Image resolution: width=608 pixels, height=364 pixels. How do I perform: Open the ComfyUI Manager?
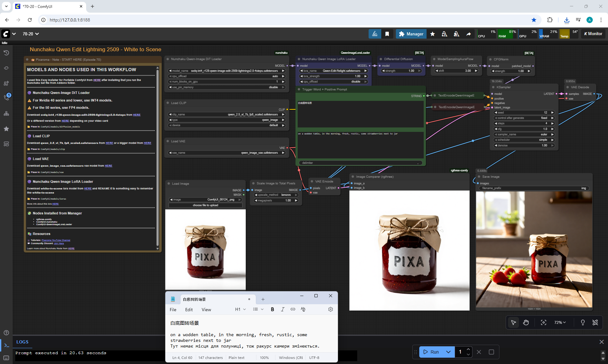[411, 34]
